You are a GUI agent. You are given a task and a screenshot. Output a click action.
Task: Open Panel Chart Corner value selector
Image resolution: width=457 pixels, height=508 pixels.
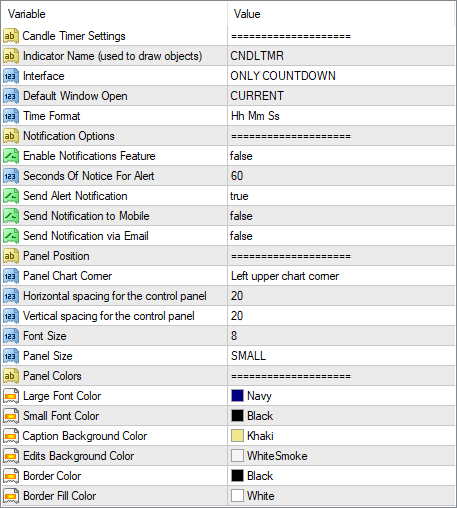click(x=341, y=276)
